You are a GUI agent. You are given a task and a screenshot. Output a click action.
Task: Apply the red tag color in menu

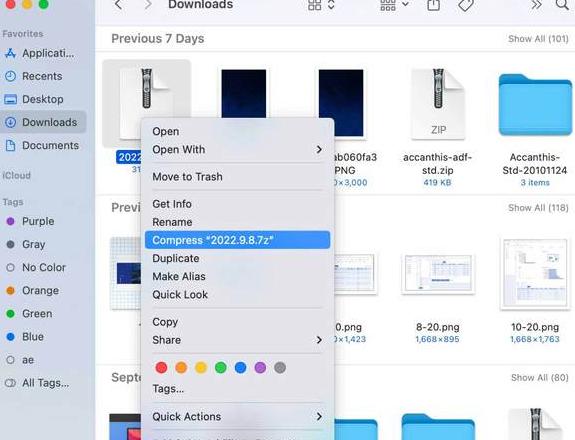pos(161,367)
